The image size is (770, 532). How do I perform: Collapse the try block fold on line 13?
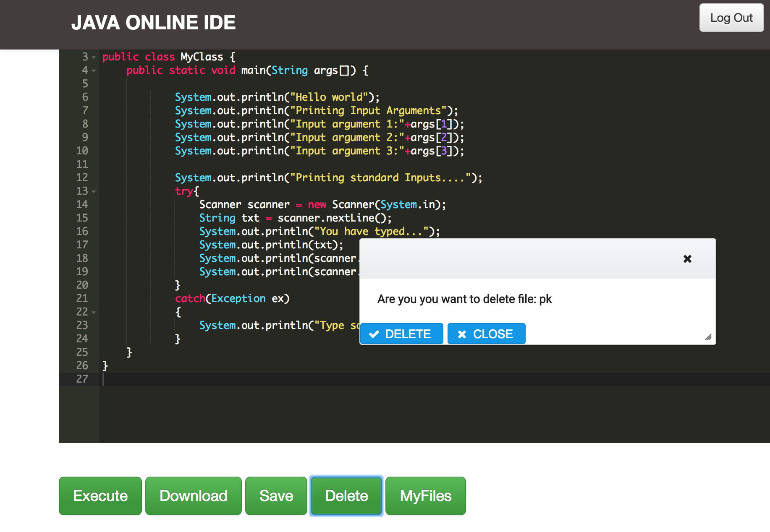(94, 191)
